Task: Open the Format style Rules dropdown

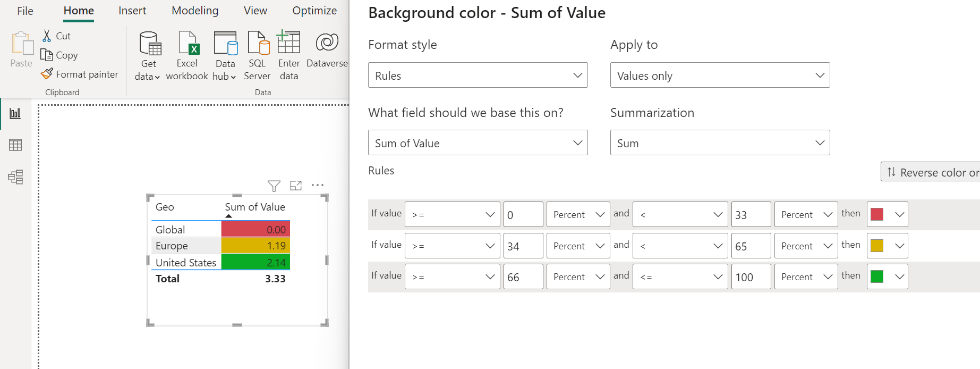Action: point(478,75)
